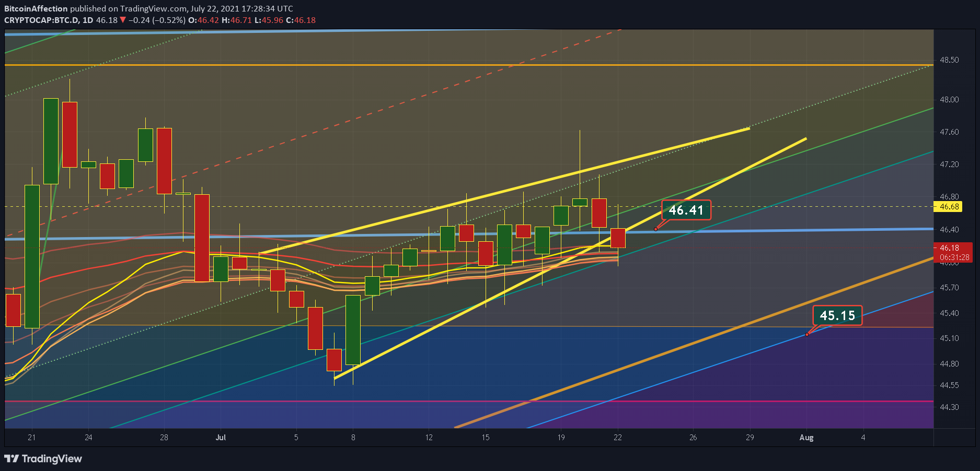Click the 26 date on time axis
This screenshot has width=980, height=471.
693,438
